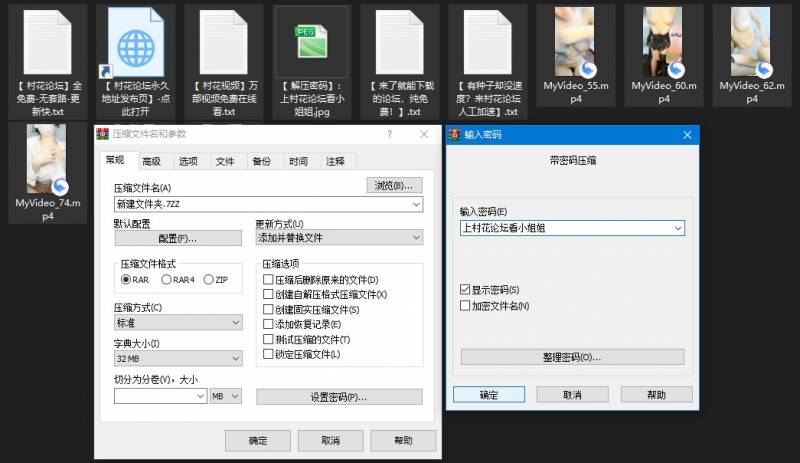Enable 创建固实压缩文件 checkbox

point(268,309)
